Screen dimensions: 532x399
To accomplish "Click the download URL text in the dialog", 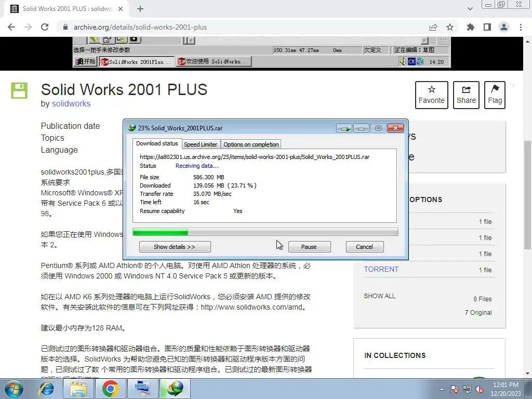I will click(255, 157).
